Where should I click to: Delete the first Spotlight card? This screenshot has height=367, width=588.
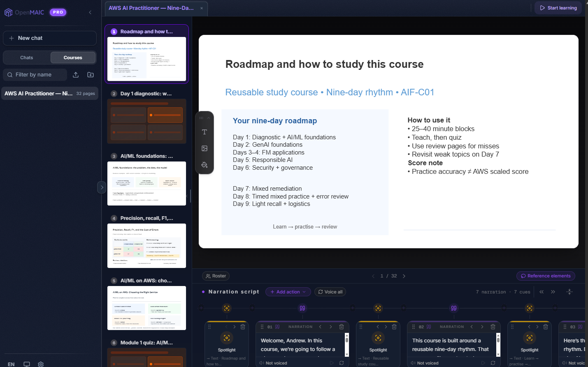tap(243, 327)
